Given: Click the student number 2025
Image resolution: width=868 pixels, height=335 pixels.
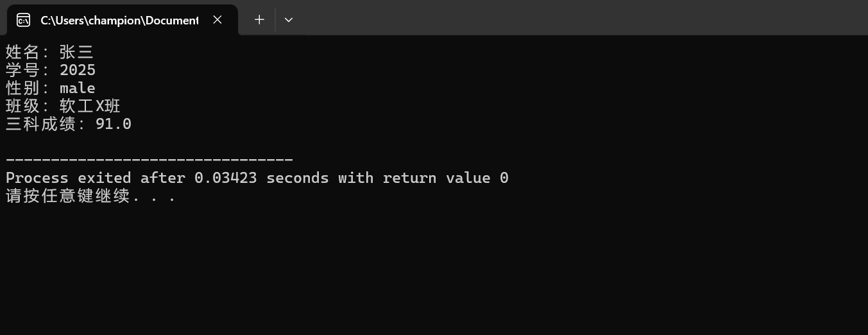Looking at the screenshot, I should (x=78, y=70).
